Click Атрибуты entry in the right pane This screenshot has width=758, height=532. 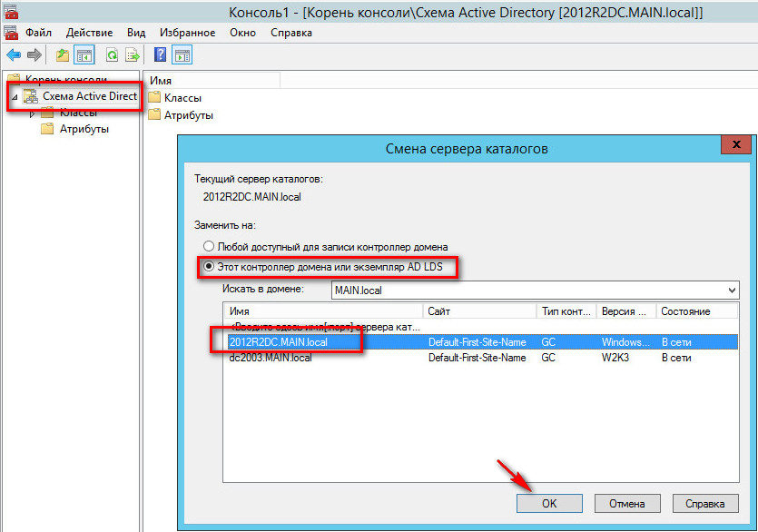click(189, 115)
